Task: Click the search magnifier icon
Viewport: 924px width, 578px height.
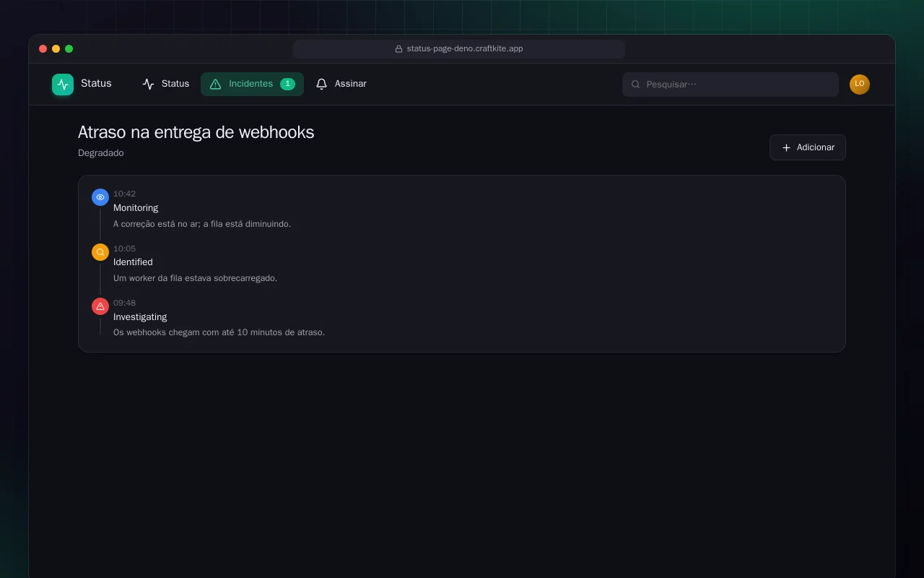Action: 636,85
